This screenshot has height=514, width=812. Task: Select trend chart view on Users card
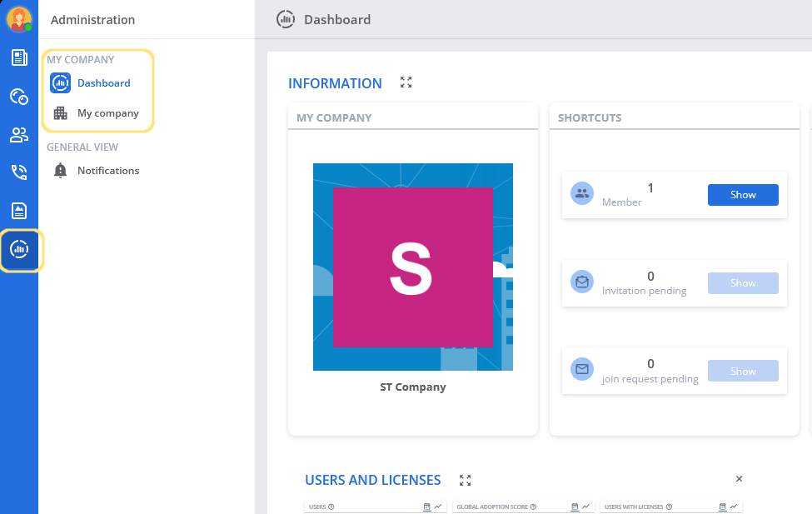pos(438,507)
